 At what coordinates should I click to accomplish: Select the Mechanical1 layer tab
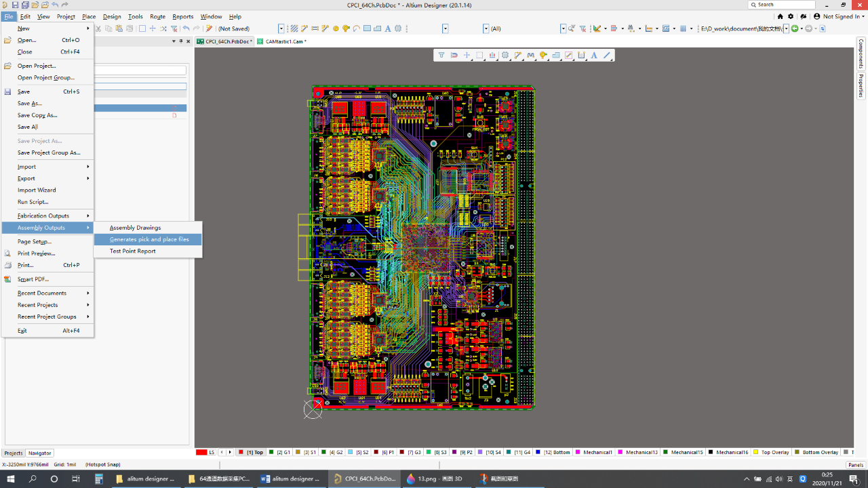coord(594,452)
